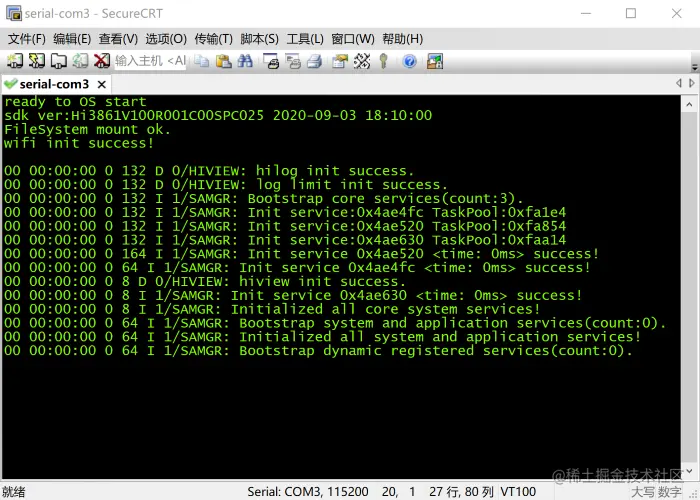This screenshot has width=700, height=500.
Task: Open the Session Options icon
Action: pos(340,61)
